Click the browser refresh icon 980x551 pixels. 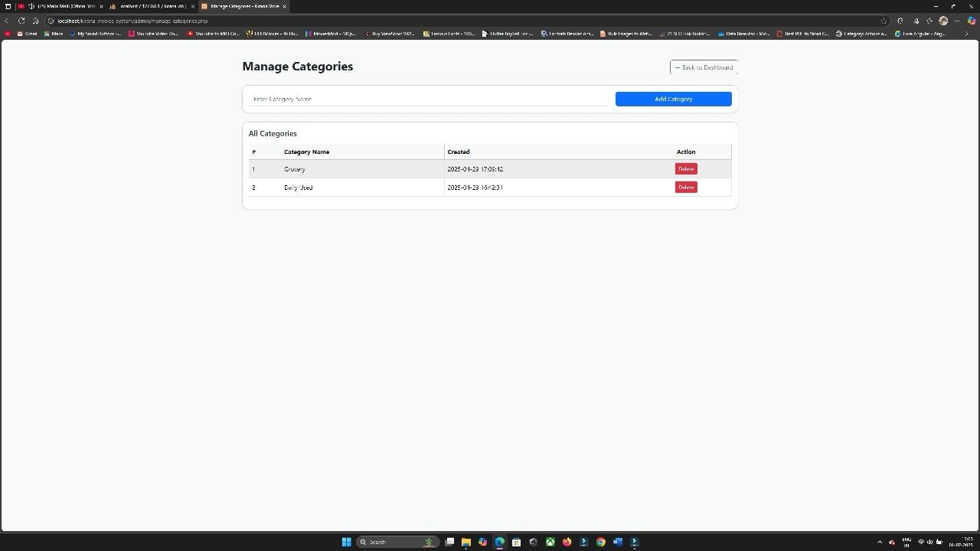click(21, 21)
